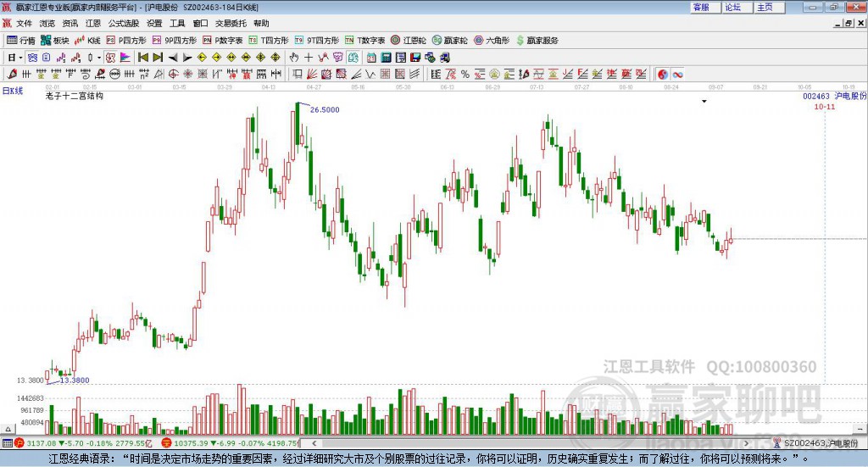Open the 板块 sector view

pyautogui.click(x=55, y=41)
